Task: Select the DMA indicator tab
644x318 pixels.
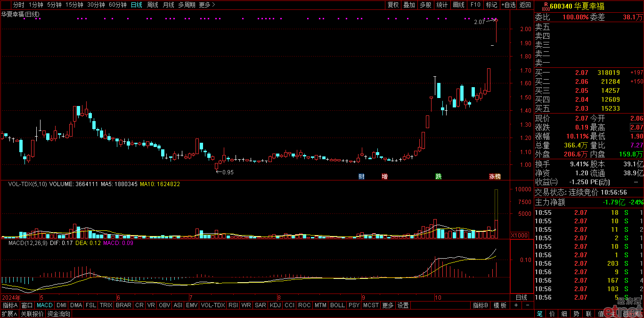Action: 76,305
